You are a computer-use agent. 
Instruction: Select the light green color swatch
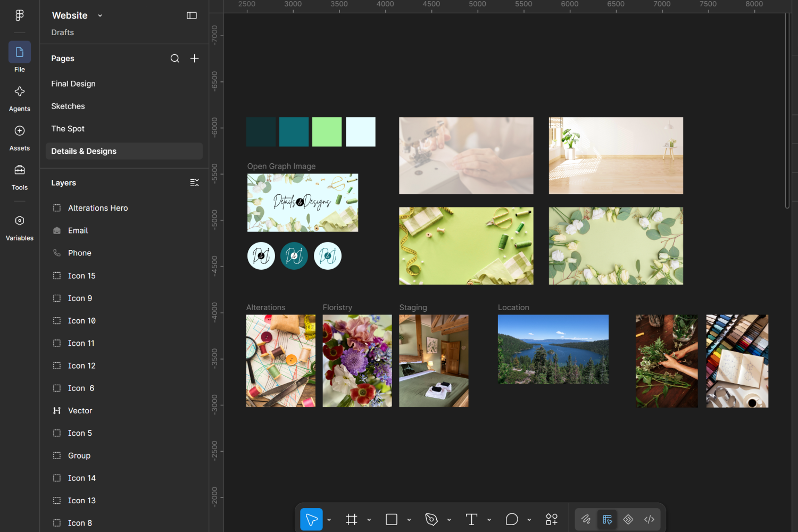point(327,132)
